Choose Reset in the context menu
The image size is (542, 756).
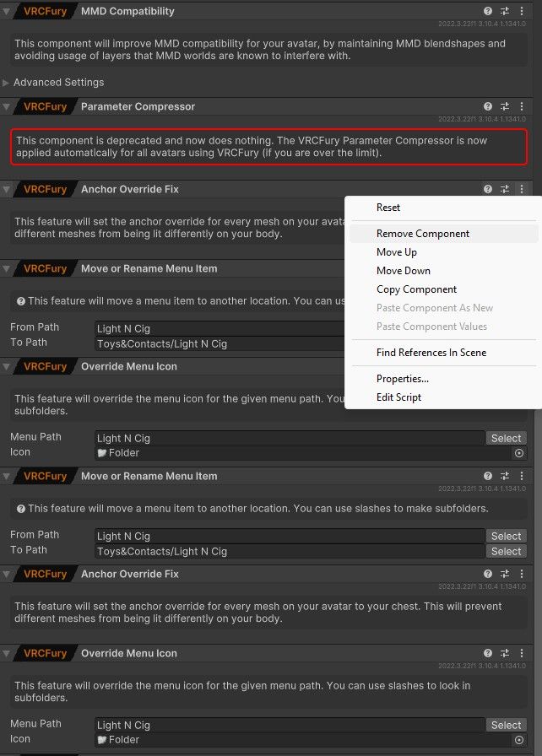(443, 208)
